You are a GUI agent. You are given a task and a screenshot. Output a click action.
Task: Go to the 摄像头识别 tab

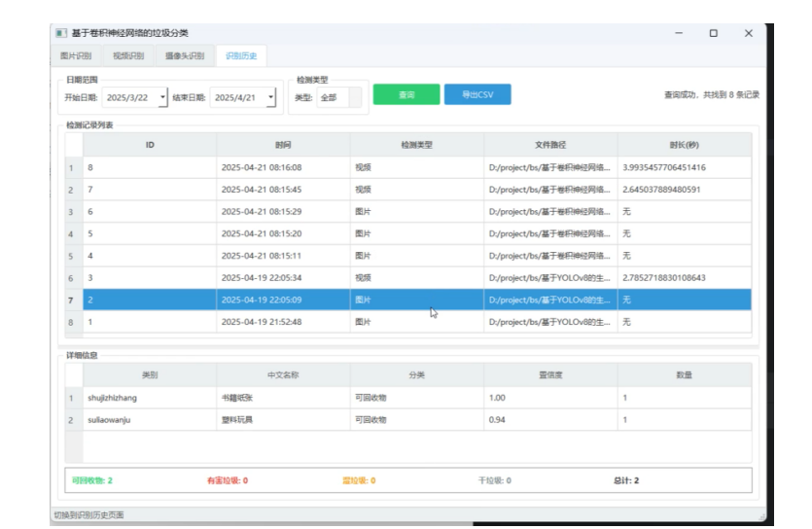[x=185, y=55]
